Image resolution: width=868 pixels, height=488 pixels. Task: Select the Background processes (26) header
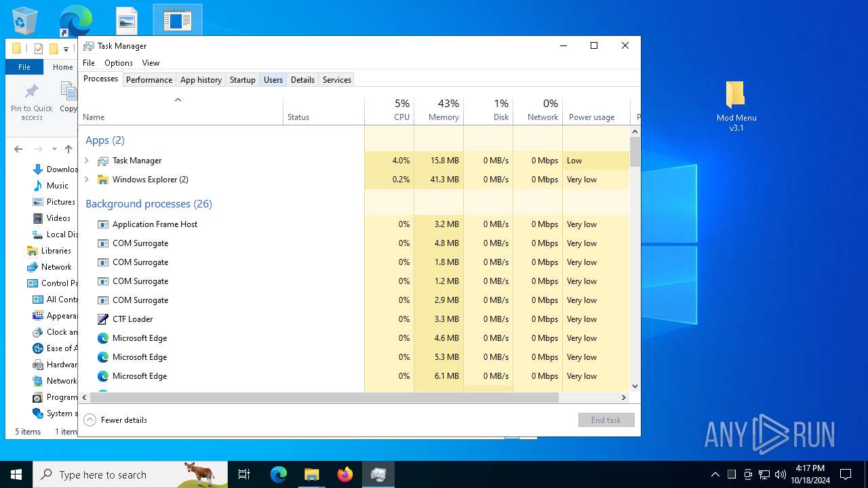click(149, 204)
